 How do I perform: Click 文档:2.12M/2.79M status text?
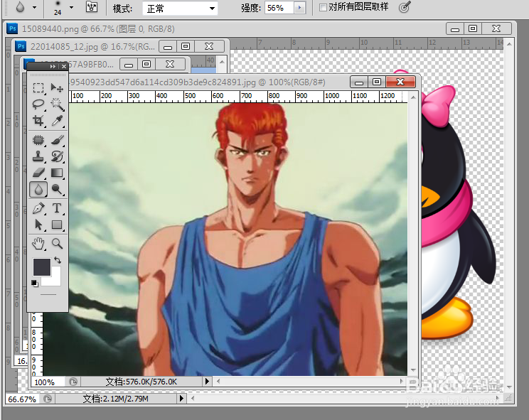point(115,399)
